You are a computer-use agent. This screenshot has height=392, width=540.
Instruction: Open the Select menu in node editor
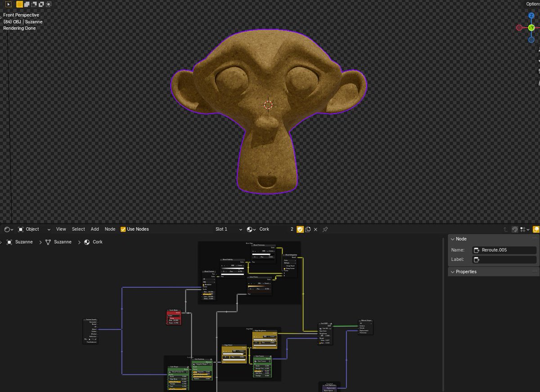click(78, 229)
